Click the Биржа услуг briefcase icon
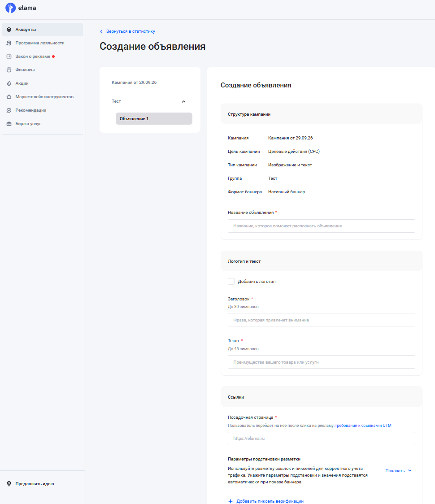The width and height of the screenshot is (435, 504). point(9,124)
